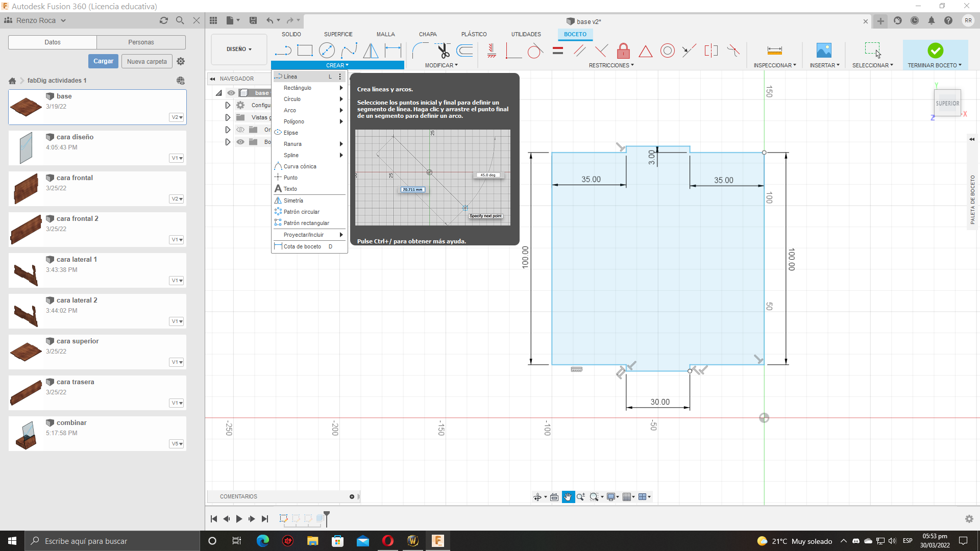
Task: Select the Mirror tool in the toolbar
Action: [371, 51]
